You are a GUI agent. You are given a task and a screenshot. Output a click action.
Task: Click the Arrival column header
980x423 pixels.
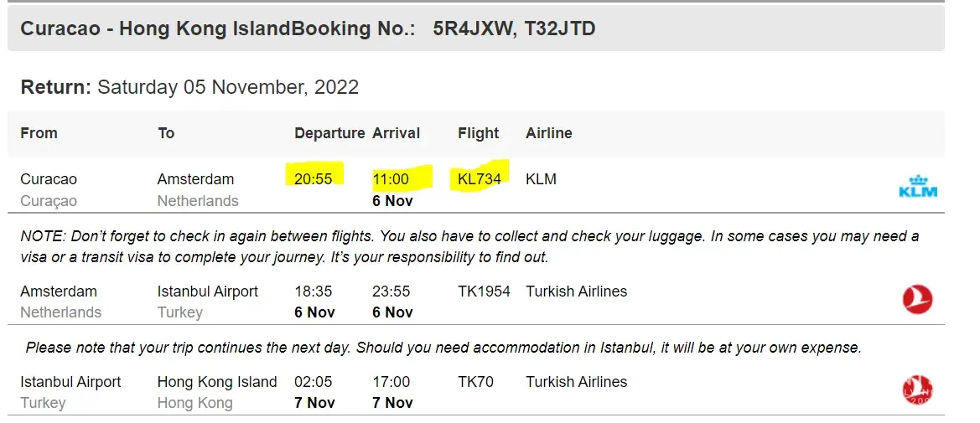point(396,133)
